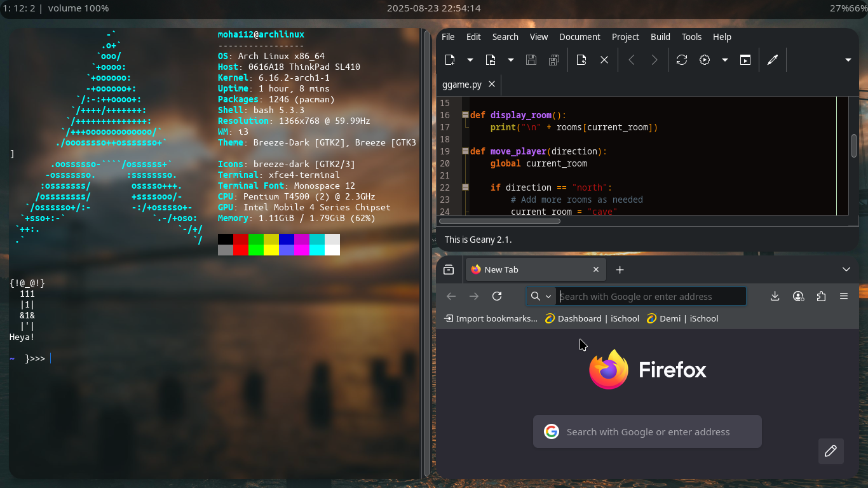The height and width of the screenshot is (488, 868).
Task: Reload the current Firefox page
Action: coord(497,296)
